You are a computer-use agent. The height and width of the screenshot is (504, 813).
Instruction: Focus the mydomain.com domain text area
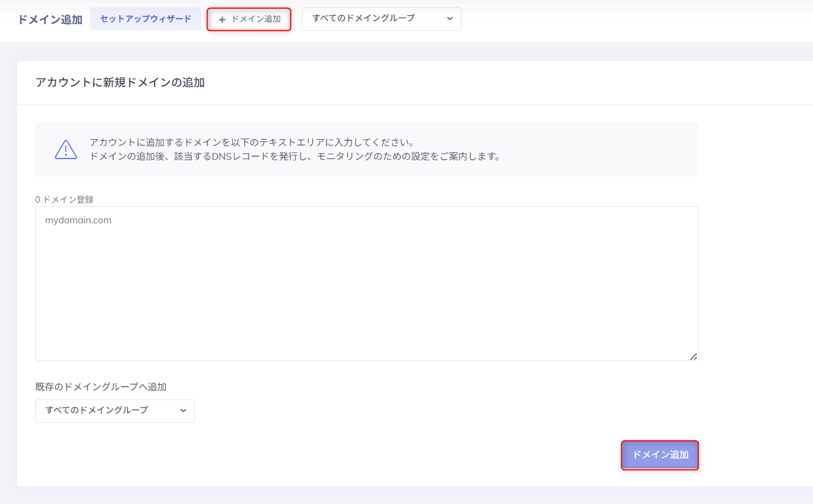click(367, 284)
